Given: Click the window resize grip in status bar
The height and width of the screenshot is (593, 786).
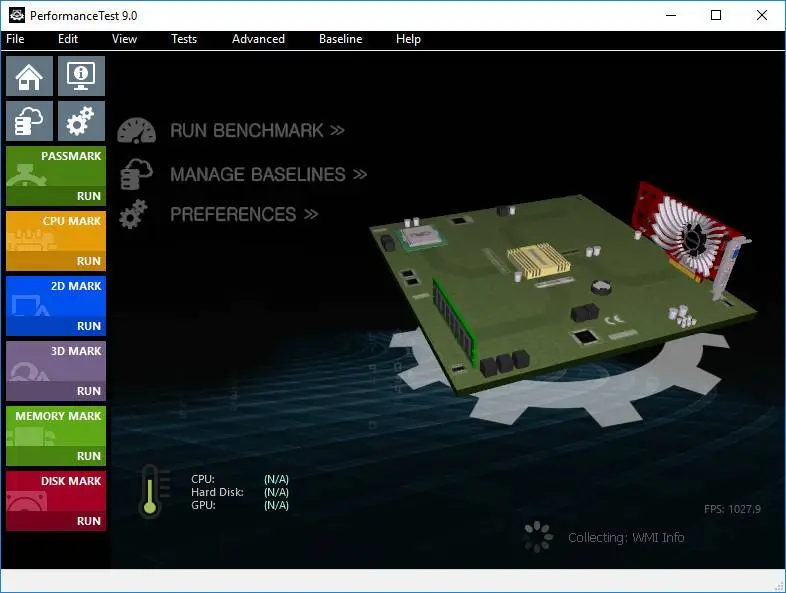Looking at the screenshot, I should tap(779, 586).
